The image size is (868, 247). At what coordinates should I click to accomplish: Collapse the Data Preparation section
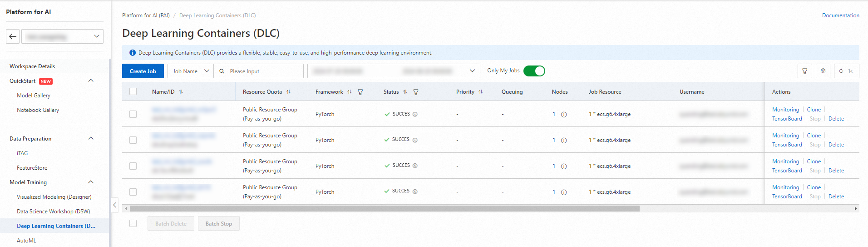pyautogui.click(x=91, y=138)
